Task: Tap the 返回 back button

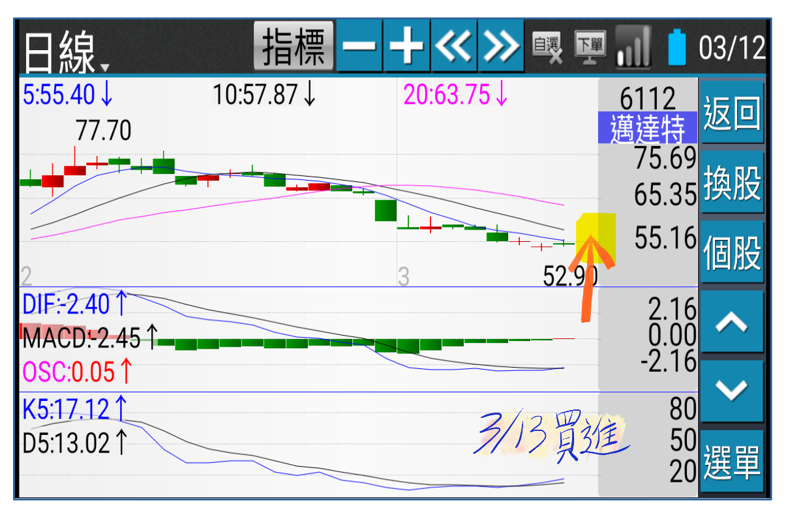Action: click(x=731, y=113)
